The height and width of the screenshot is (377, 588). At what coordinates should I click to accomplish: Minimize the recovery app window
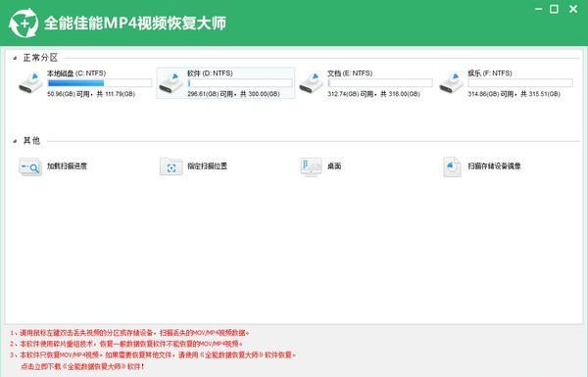538,9
